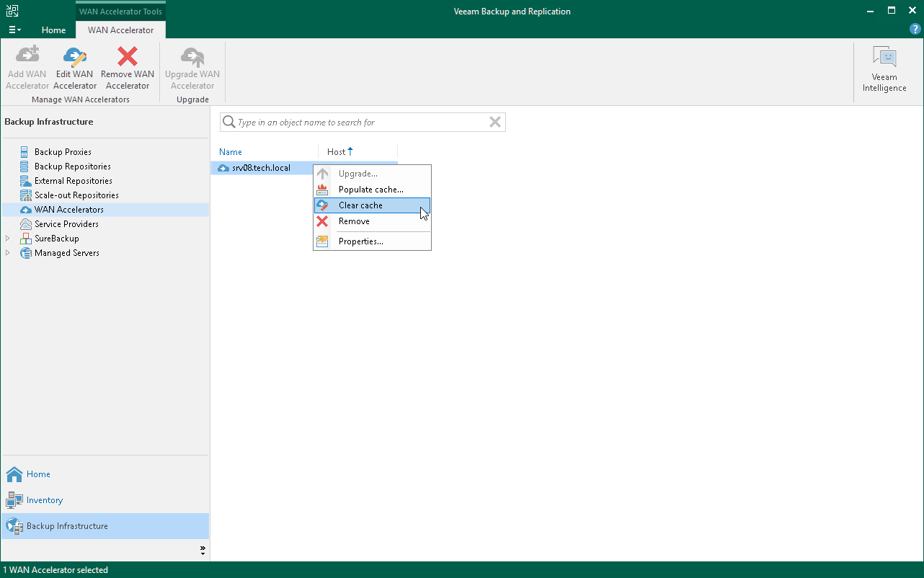Screen dimensions: 924x578
Task: Select the srv08.tech.local row
Action: point(263,168)
